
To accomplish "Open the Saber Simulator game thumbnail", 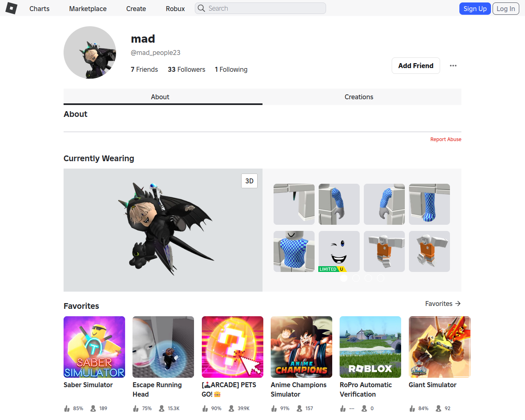I will (94, 347).
